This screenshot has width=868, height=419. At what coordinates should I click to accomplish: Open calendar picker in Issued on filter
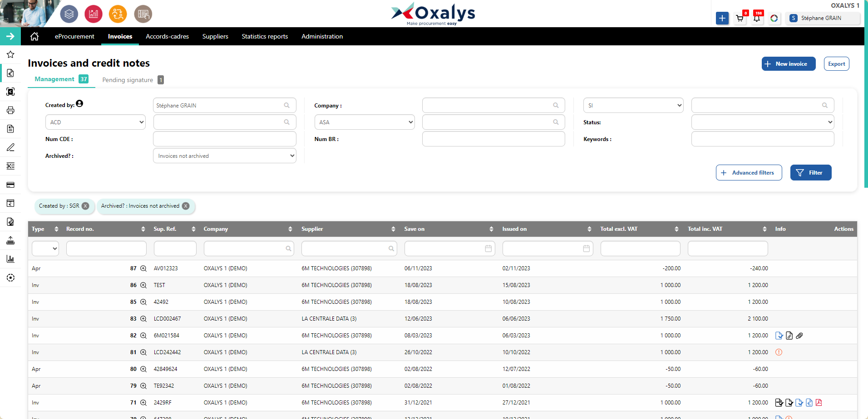click(x=587, y=248)
